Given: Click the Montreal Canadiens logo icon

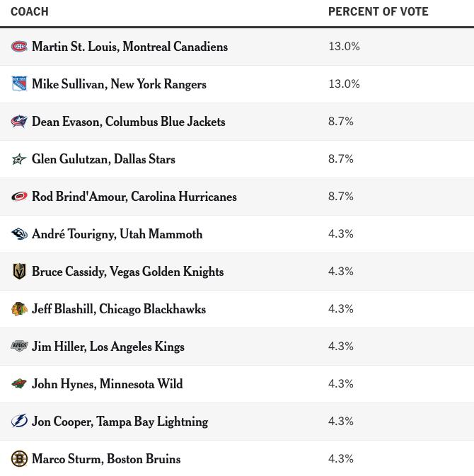Looking at the screenshot, I should [x=19, y=47].
